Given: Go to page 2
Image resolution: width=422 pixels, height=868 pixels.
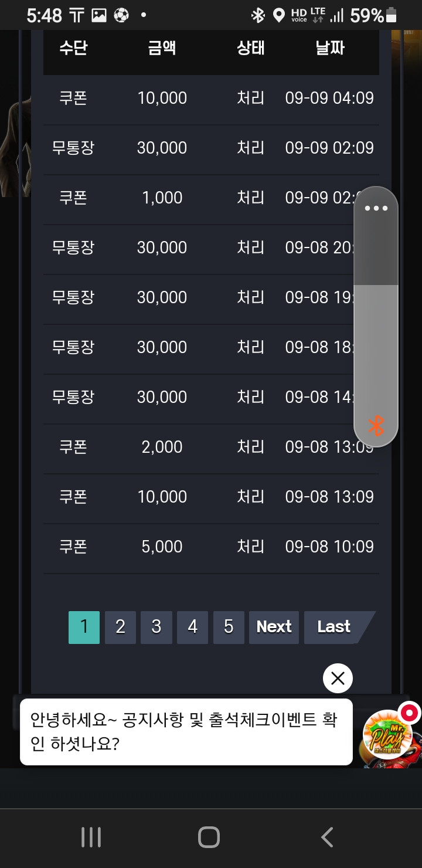Looking at the screenshot, I should 120,627.
